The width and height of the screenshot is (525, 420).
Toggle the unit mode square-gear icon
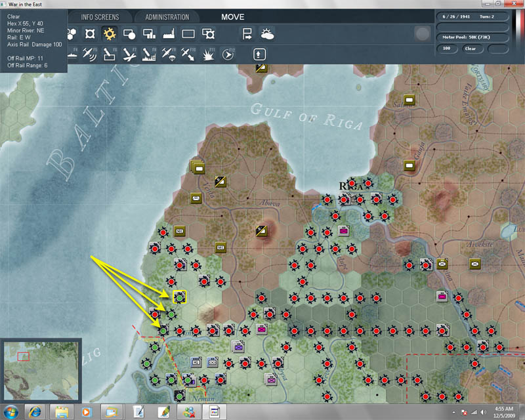90,34
